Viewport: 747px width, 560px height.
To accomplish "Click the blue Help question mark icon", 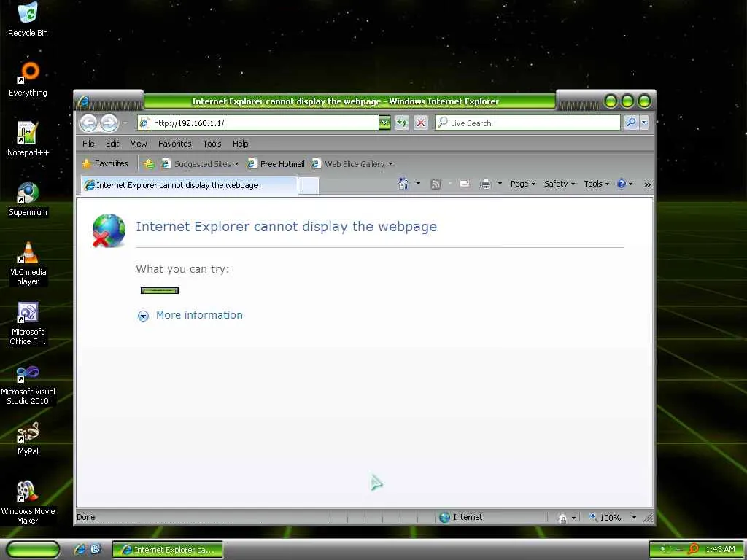I will [622, 184].
